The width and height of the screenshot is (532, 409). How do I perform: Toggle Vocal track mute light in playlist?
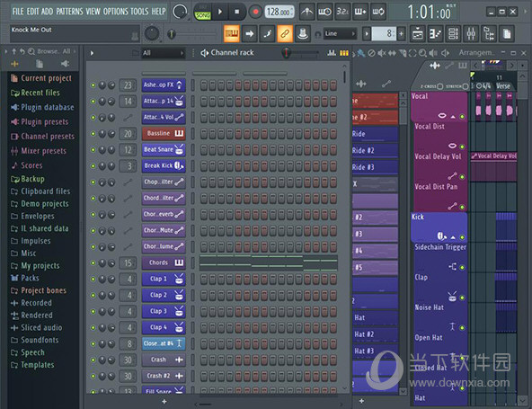[462, 117]
